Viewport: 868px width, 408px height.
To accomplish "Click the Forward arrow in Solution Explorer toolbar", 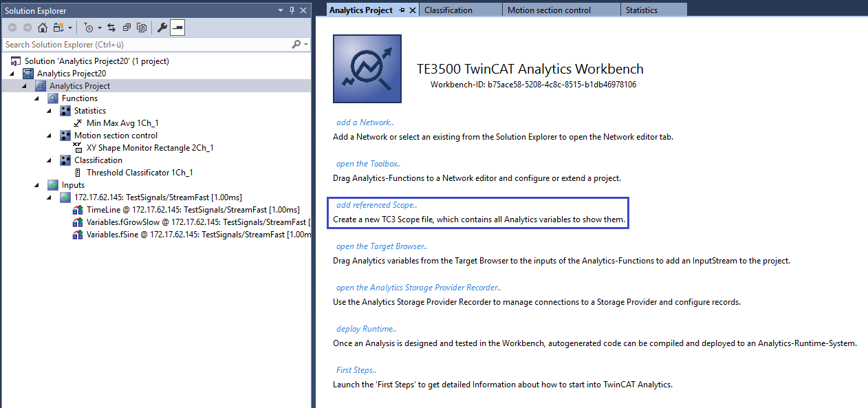I will [28, 28].
